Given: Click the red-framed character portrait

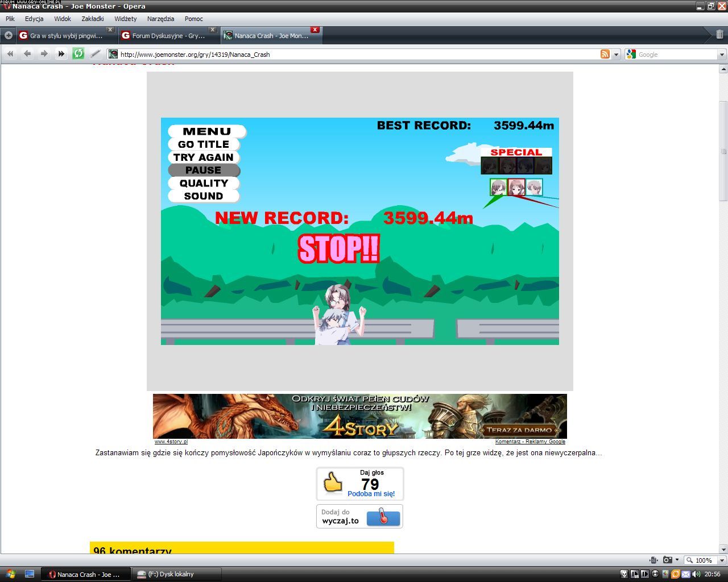Looking at the screenshot, I should [x=516, y=187].
